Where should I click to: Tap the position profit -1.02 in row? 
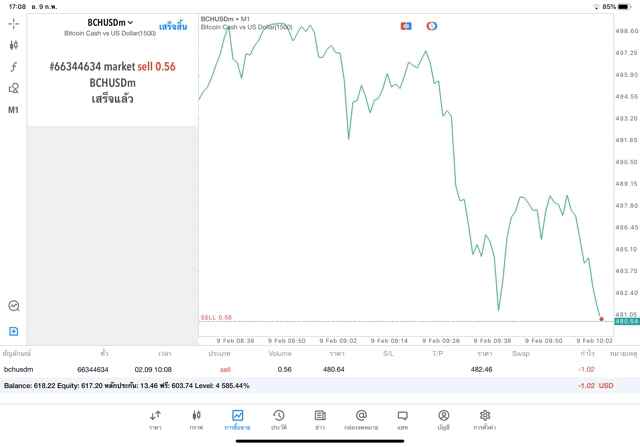(586, 369)
